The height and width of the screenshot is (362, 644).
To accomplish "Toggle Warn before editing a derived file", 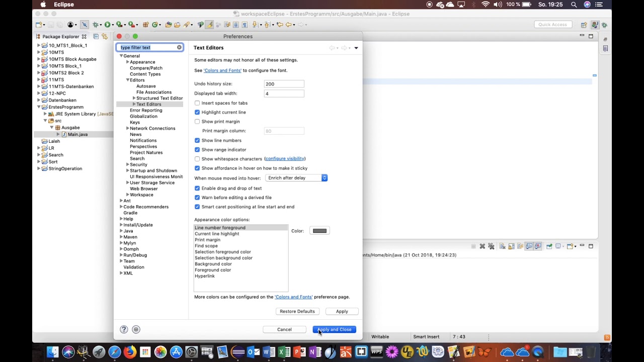I will pyautogui.click(x=197, y=198).
